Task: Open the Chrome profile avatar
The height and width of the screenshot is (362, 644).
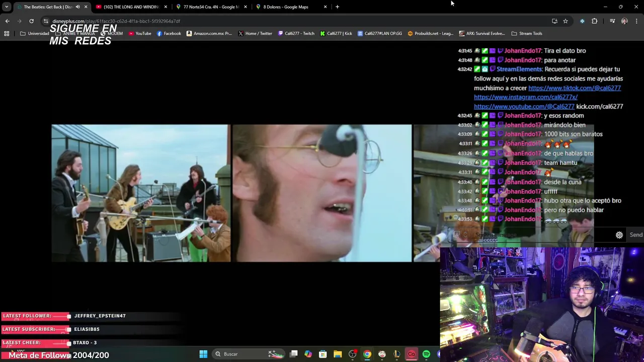Action: coord(624,21)
